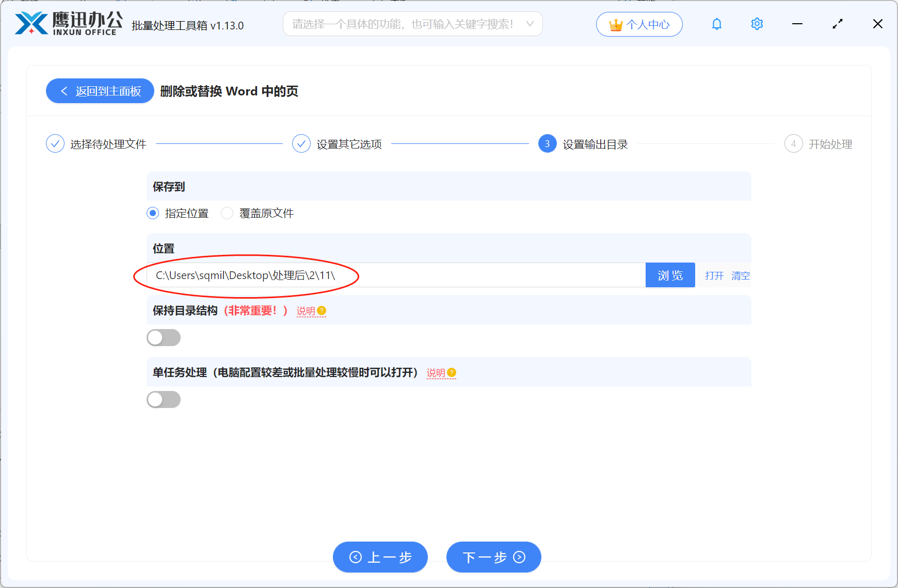The width and height of the screenshot is (898, 588).
Task: Select the 覆盖原文件 radio option
Action: click(227, 213)
